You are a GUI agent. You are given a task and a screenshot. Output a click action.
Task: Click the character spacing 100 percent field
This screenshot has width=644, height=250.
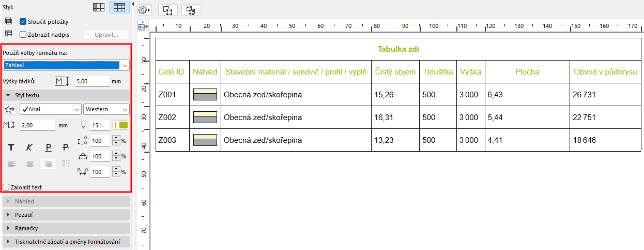pos(100,172)
